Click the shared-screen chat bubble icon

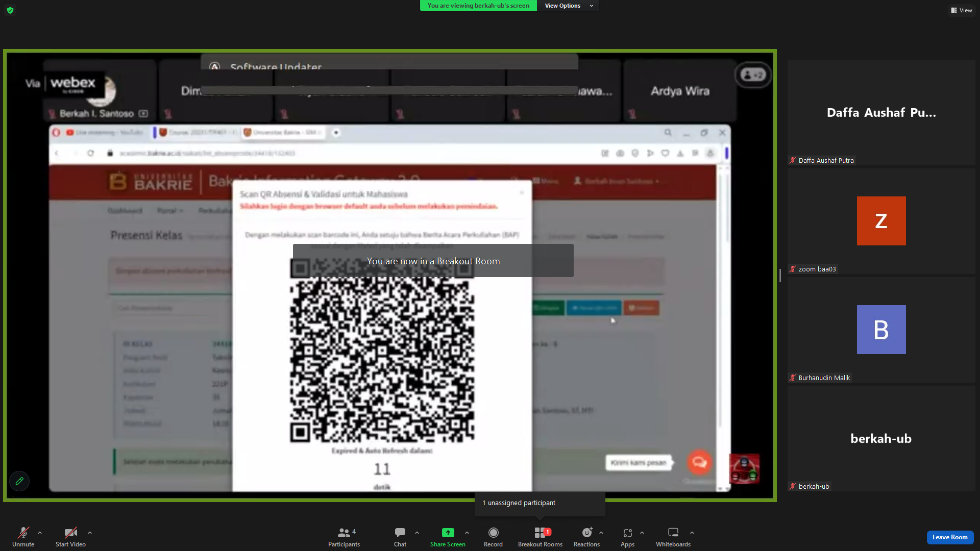(x=699, y=462)
